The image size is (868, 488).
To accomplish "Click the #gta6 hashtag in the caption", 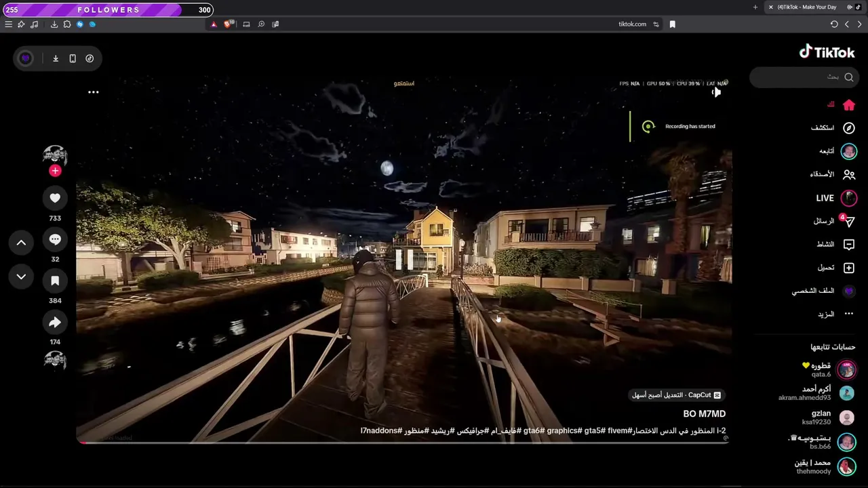I will pyautogui.click(x=534, y=430).
